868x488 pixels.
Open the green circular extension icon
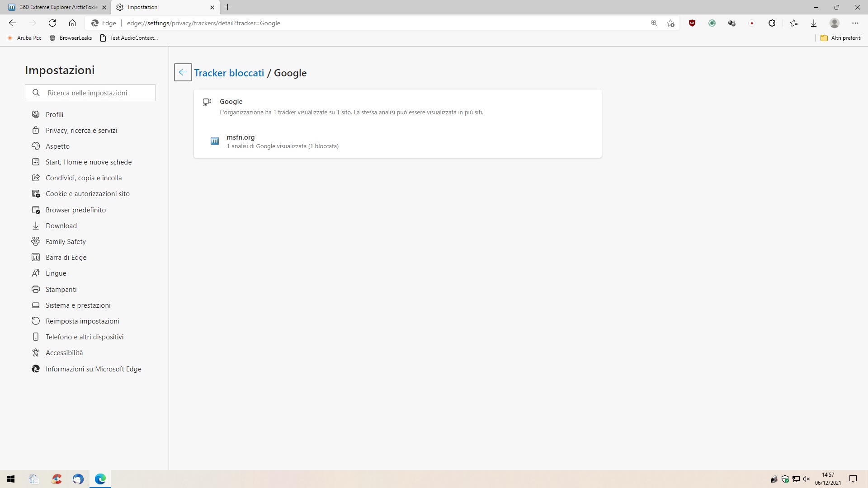click(712, 23)
